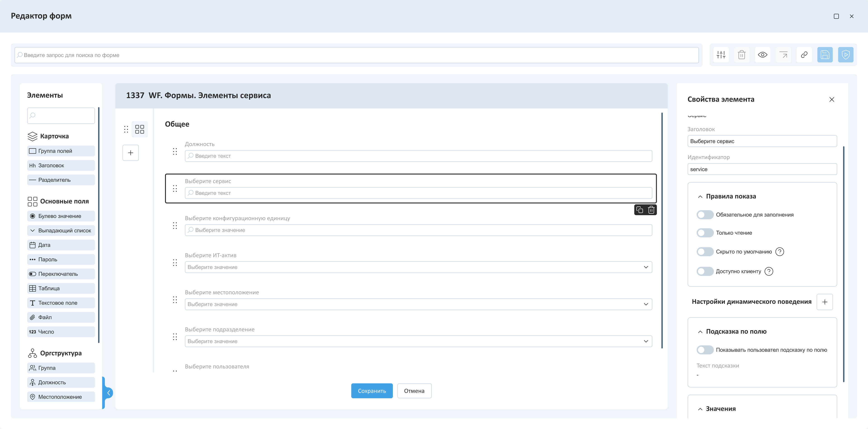Screen dimensions: 868x429
Task: Turn on 'Скрыто по умолчанию' toggle
Action: (x=705, y=252)
